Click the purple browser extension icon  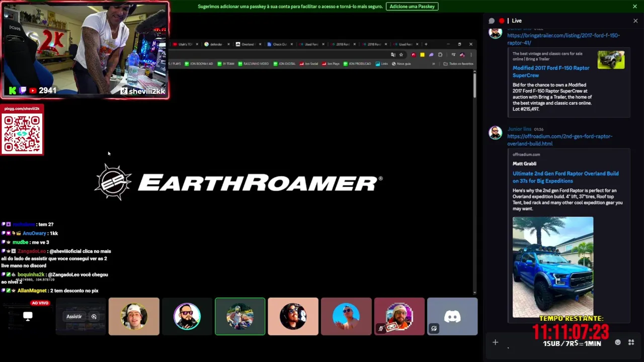point(431,55)
